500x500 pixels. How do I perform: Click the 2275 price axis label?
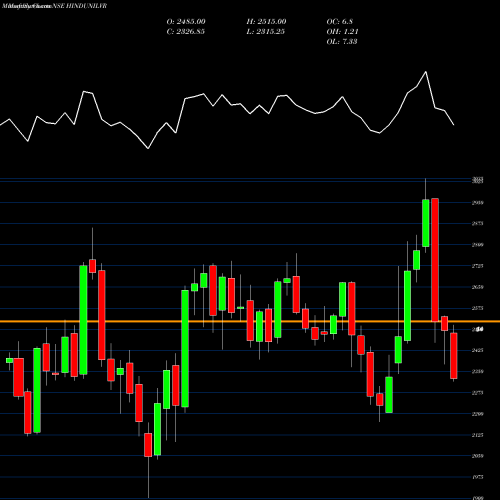click(x=478, y=393)
